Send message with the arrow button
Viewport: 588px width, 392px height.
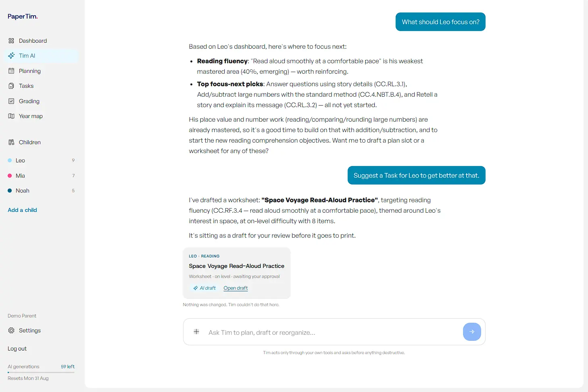[472, 332]
